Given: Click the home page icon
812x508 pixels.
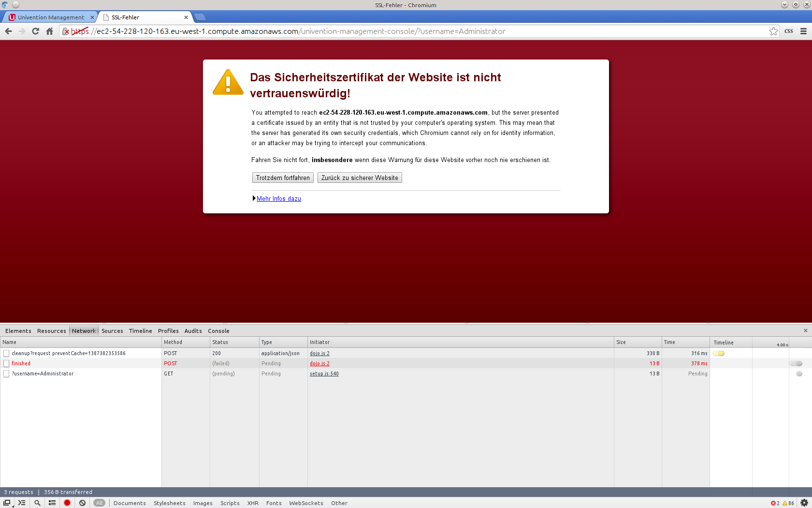Looking at the screenshot, I should (49, 31).
